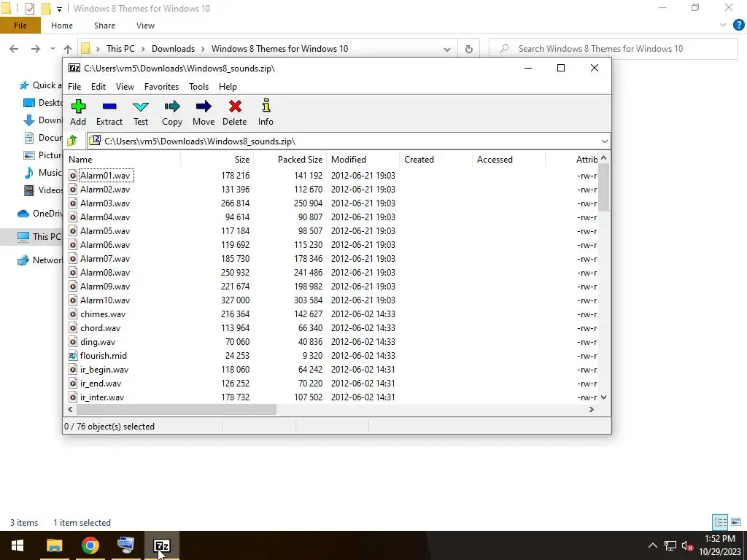Select the ir_begin.wav file
Image resolution: width=747 pixels, height=560 pixels.
[x=104, y=370]
